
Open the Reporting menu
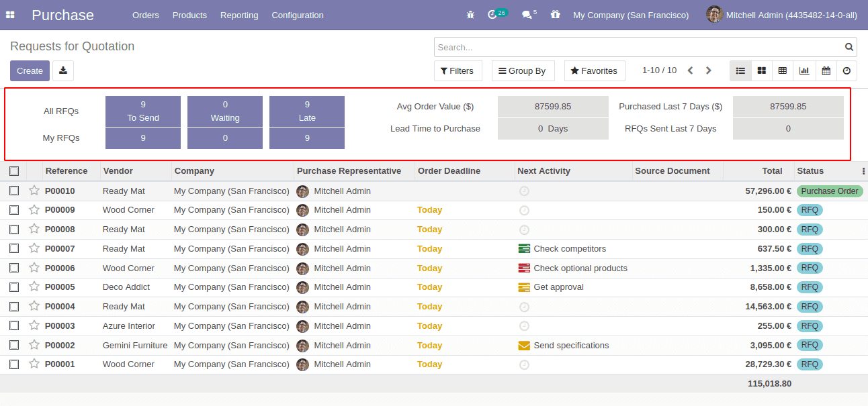[x=239, y=15]
